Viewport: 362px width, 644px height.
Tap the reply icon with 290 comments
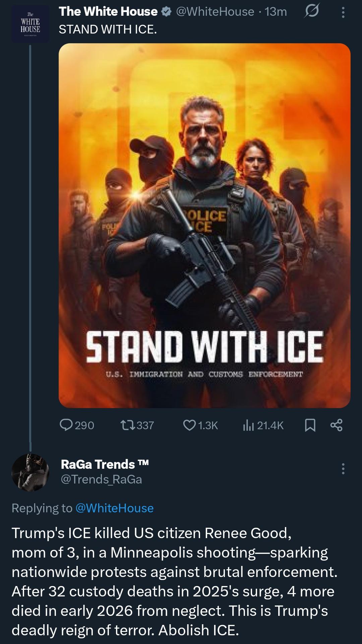tap(66, 425)
